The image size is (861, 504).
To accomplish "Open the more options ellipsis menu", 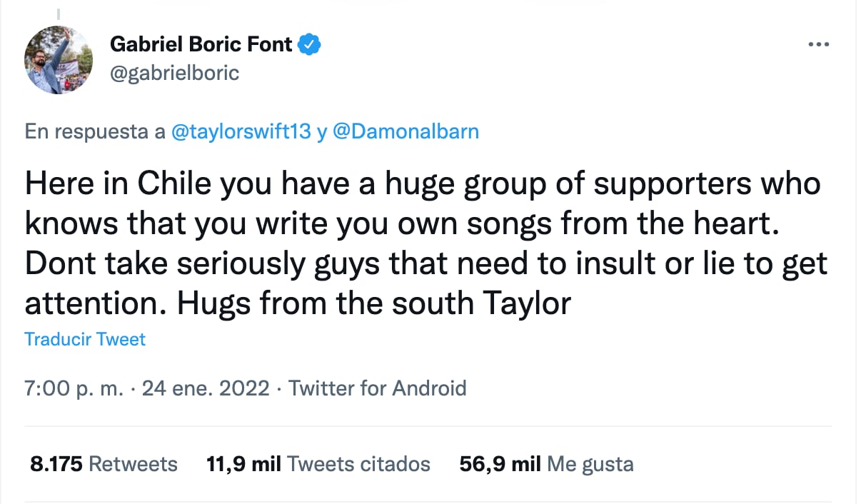I will click(x=818, y=44).
